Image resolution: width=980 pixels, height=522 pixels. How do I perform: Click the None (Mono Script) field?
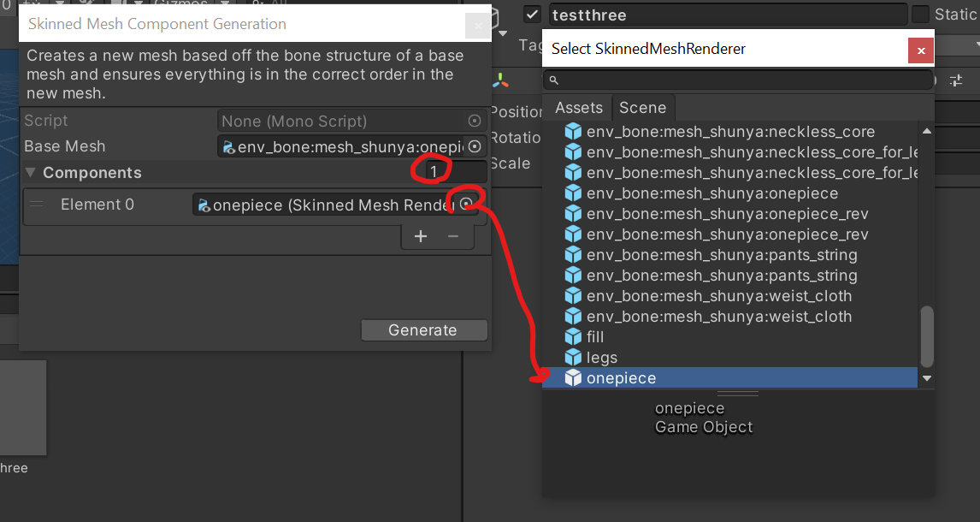[x=351, y=121]
